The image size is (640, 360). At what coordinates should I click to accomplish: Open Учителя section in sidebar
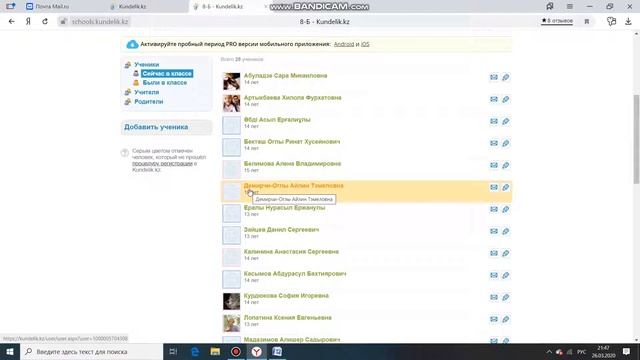tap(147, 92)
